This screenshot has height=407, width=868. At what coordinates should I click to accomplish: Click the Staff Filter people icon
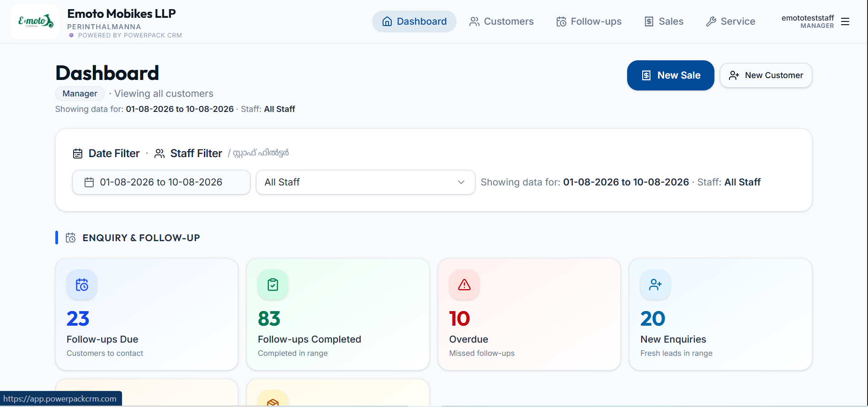(160, 153)
